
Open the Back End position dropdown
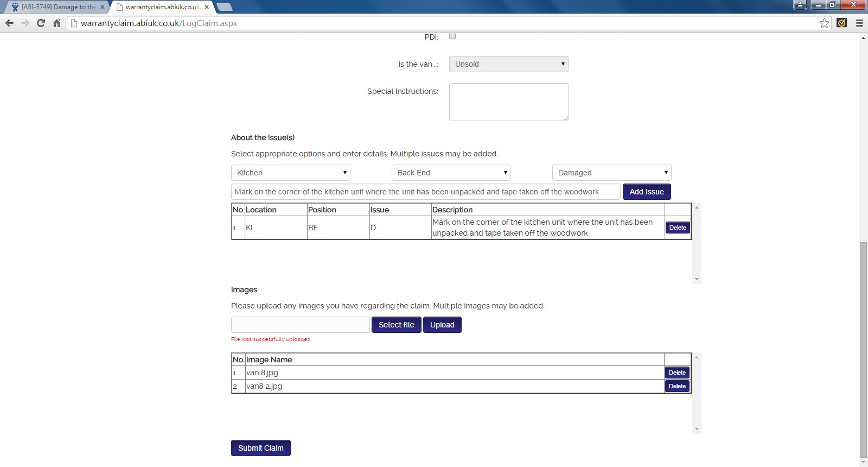click(451, 173)
